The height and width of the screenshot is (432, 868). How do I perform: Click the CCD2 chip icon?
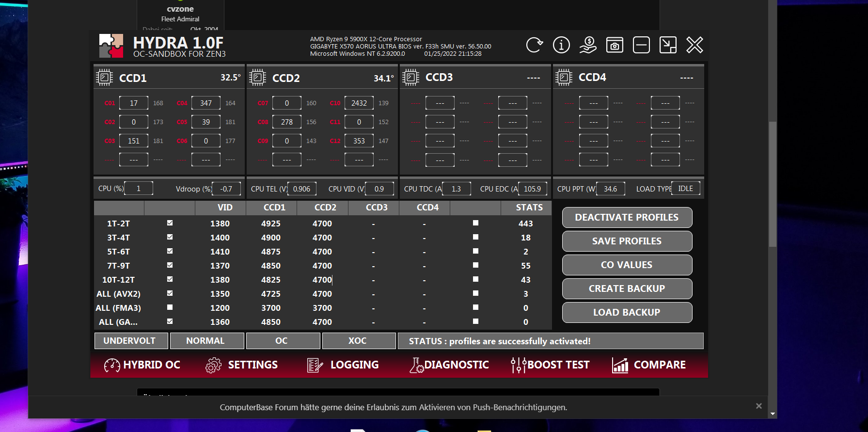click(x=257, y=78)
